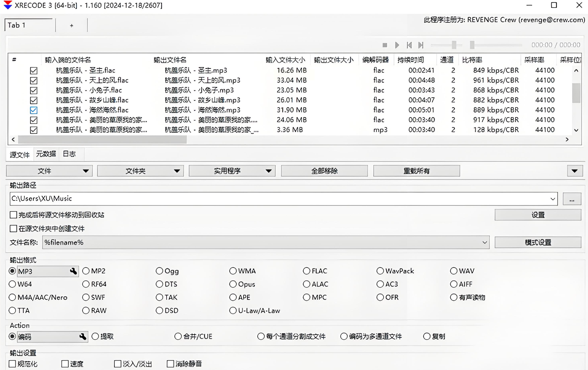Click the stop playback icon

[385, 45]
